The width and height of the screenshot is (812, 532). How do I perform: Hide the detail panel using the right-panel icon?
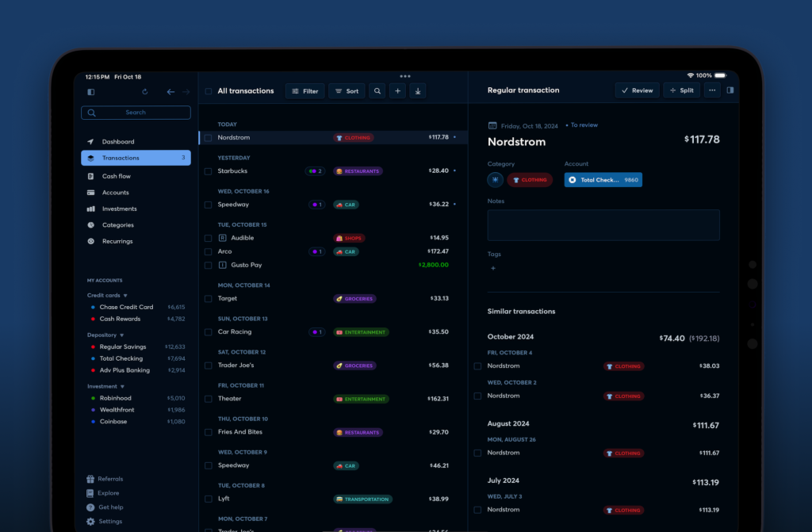(730, 90)
